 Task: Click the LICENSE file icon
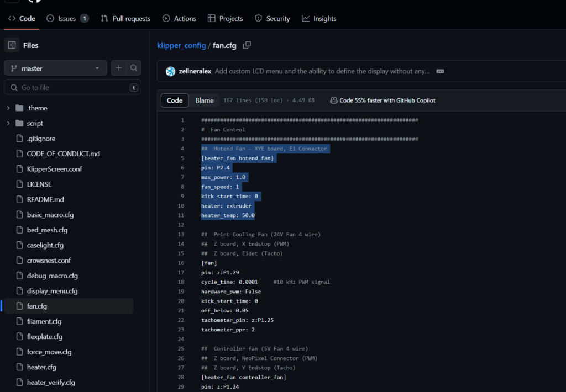(x=19, y=184)
